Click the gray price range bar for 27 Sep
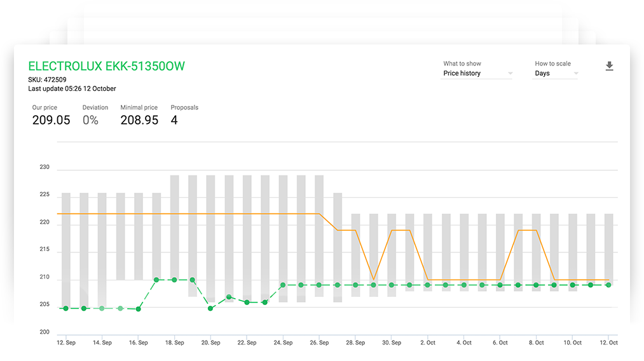The image size is (644, 361). tap(338, 248)
